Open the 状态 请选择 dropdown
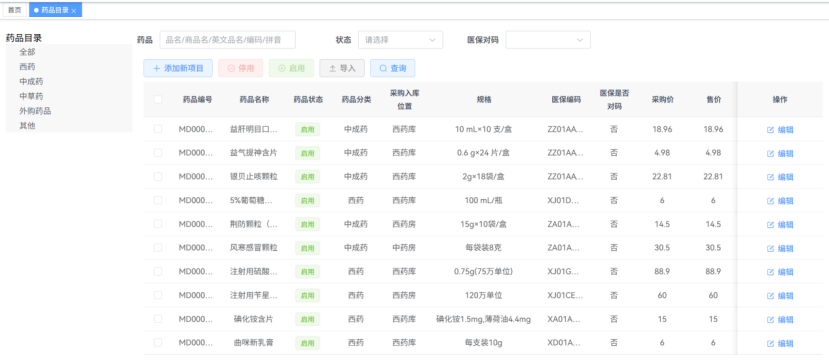The width and height of the screenshot is (829, 362). [400, 40]
